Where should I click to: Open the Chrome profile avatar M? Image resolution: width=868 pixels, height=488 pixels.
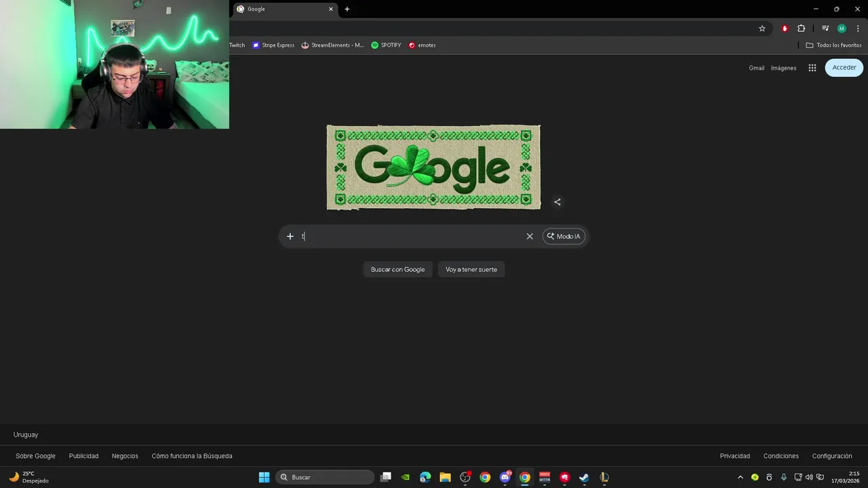(842, 28)
